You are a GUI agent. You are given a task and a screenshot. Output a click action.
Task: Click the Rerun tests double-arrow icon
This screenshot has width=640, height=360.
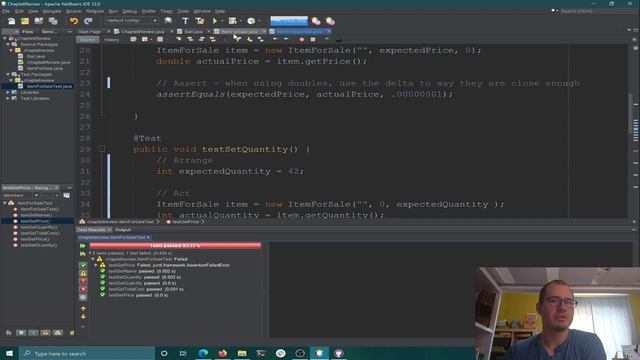pyautogui.click(x=83, y=246)
